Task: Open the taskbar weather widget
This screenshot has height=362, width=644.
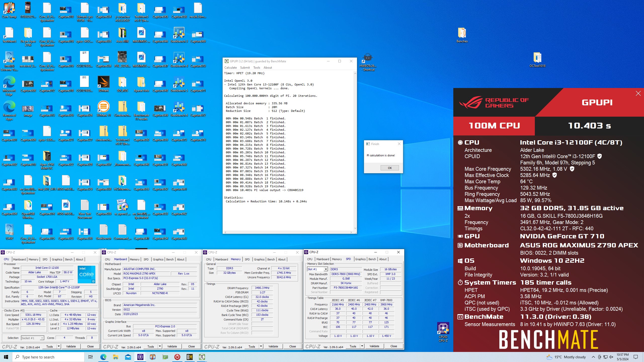Action: point(566,357)
